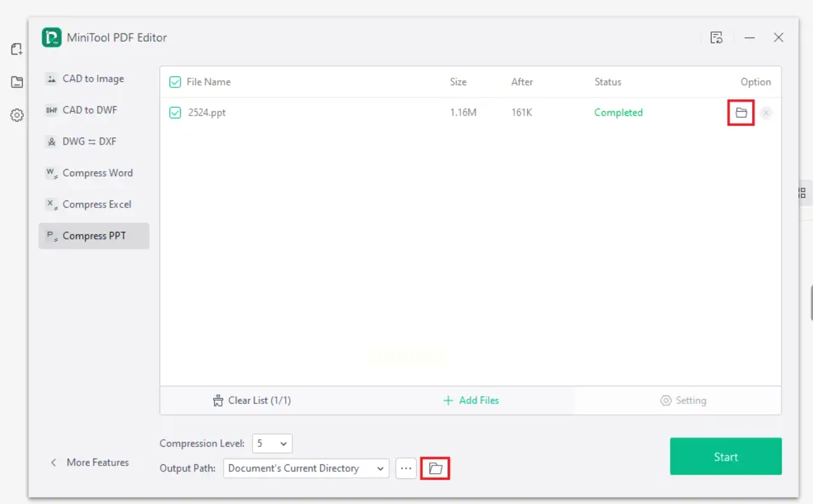Click the MiniTool PDF Editor logo
This screenshot has height=504, width=813.
[52, 38]
